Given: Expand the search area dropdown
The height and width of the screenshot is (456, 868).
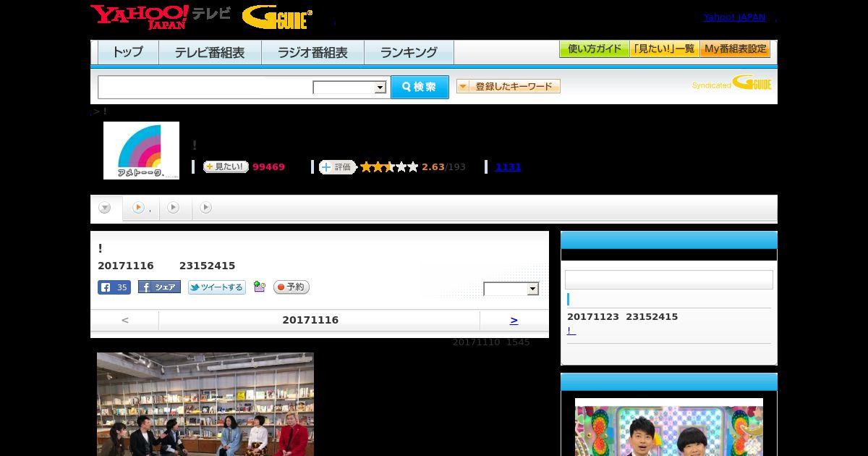Looking at the screenshot, I should (350, 88).
